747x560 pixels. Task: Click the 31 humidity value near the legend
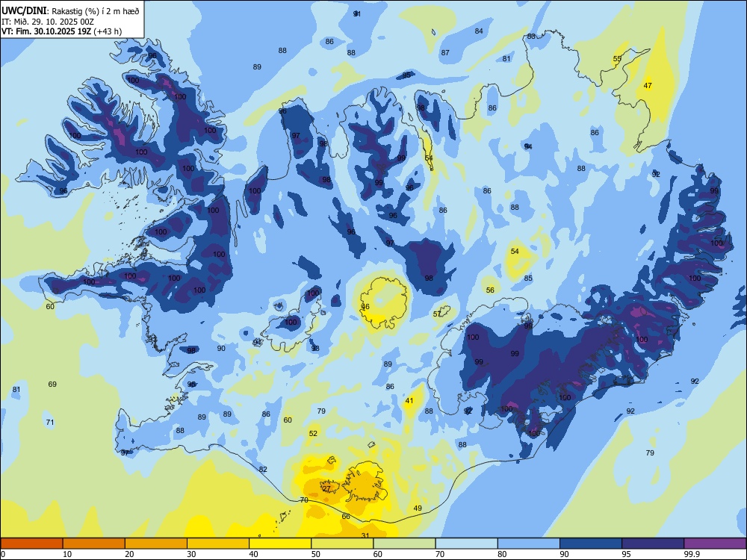[365, 535]
